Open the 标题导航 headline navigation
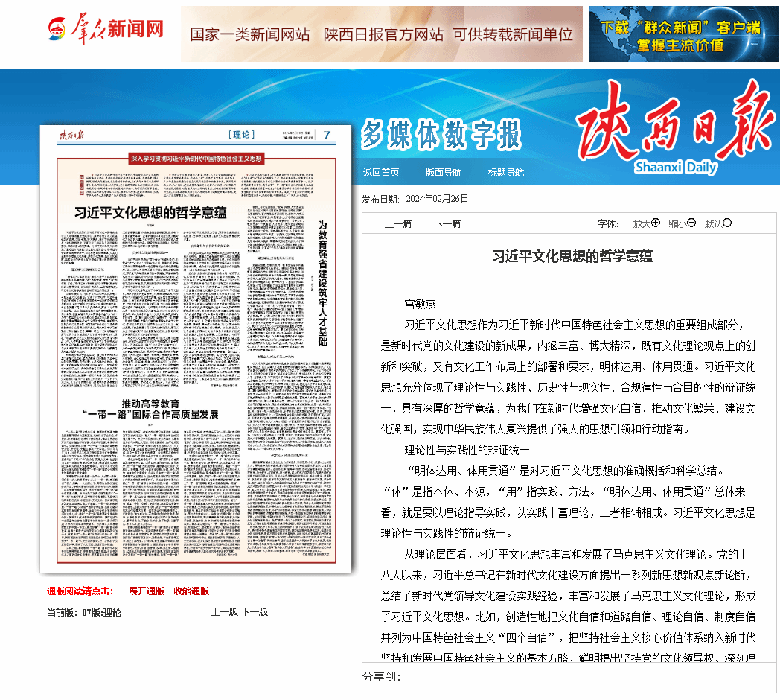The width and height of the screenshot is (780, 700). coord(506,173)
